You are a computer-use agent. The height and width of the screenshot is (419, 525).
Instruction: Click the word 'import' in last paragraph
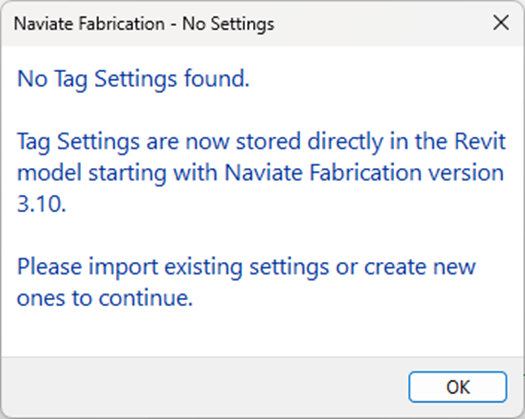123,268
